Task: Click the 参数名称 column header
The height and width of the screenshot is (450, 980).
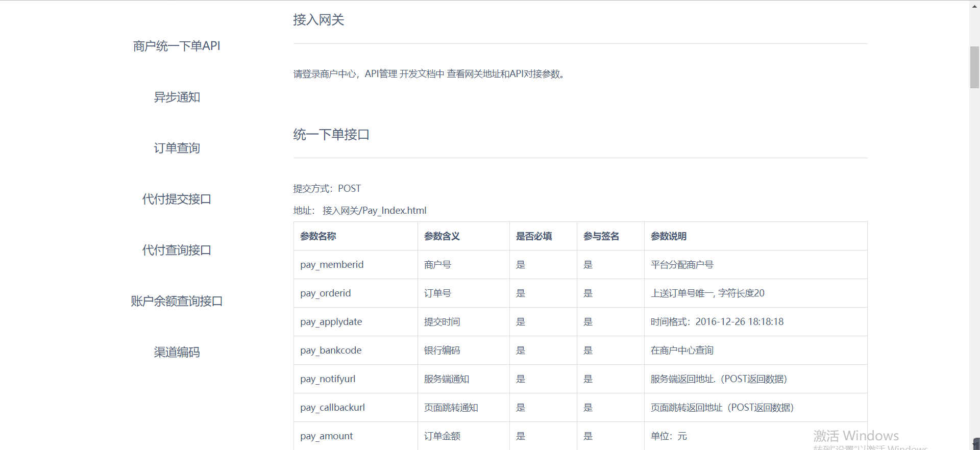Action: 318,236
